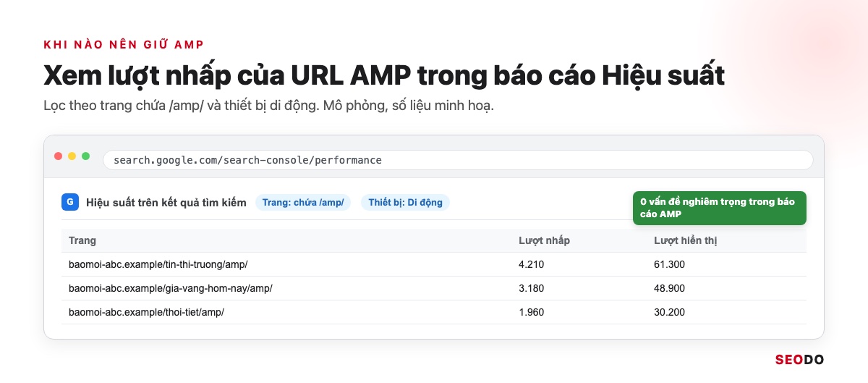Click the green maximize window dot
Screen dimensions: 868x383
click(86, 156)
